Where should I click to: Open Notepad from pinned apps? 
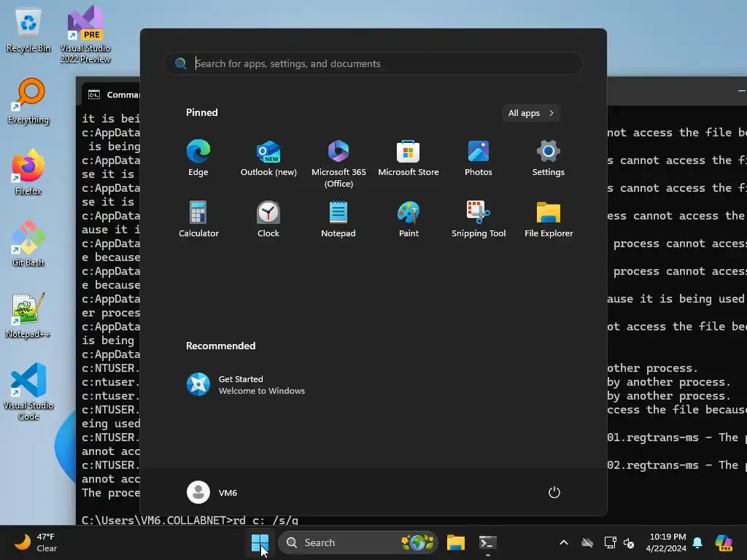coord(338,219)
